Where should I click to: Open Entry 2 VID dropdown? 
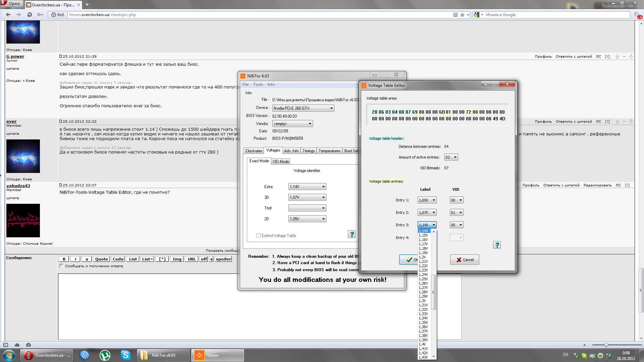457,213
